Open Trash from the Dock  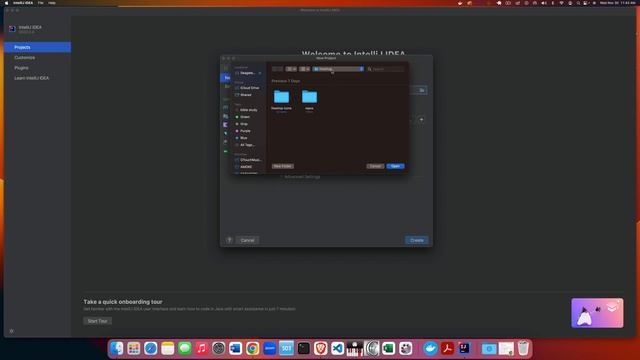click(523, 348)
